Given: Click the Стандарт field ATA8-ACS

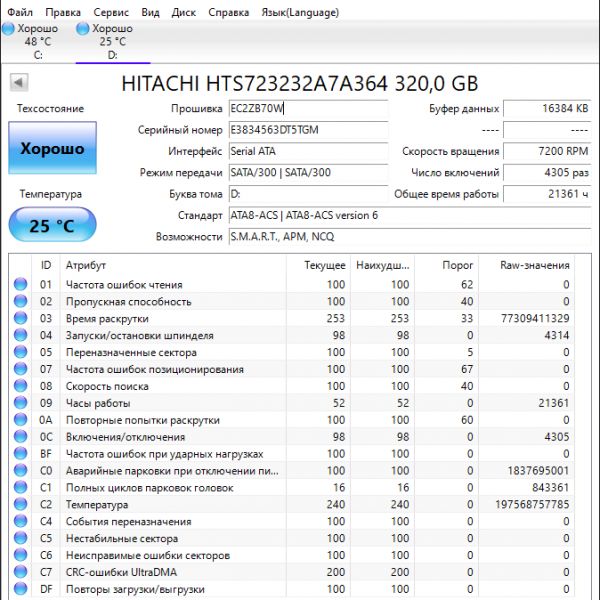Looking at the screenshot, I should [410, 215].
